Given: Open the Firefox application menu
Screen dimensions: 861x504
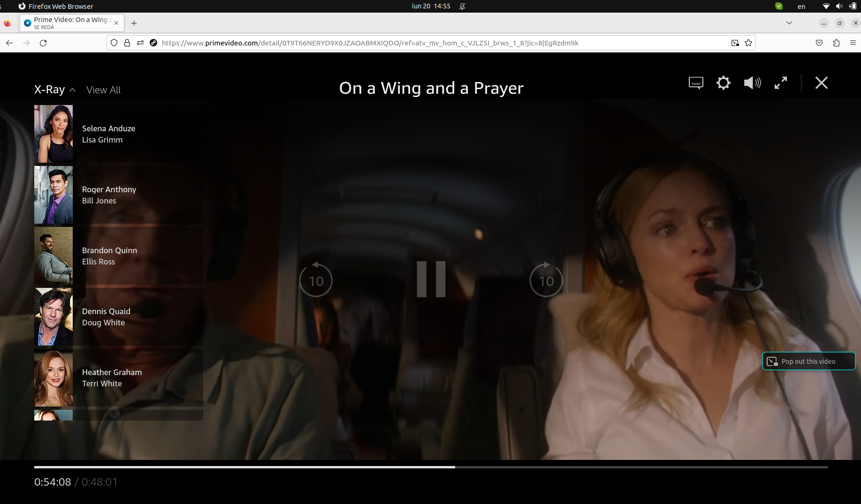Looking at the screenshot, I should coord(853,43).
